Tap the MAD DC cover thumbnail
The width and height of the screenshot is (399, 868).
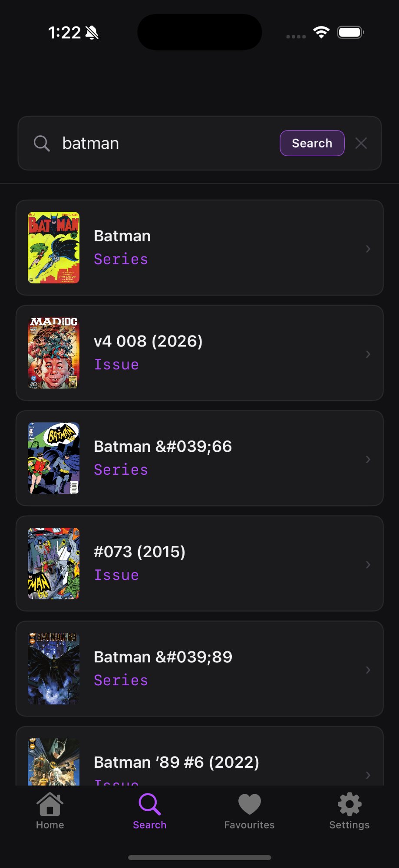click(x=54, y=353)
